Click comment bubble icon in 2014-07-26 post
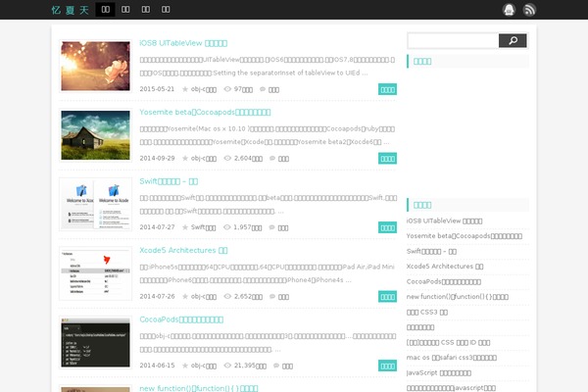This screenshot has width=588, height=392. point(272,296)
